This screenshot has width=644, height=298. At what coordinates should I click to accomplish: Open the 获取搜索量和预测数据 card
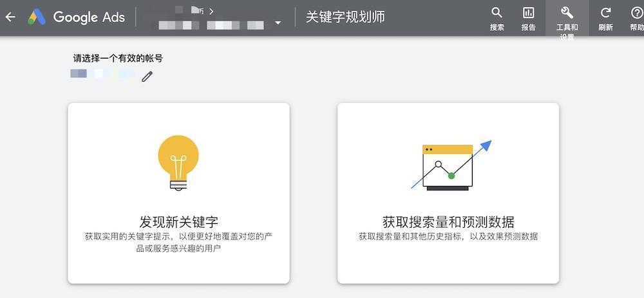tap(448, 193)
